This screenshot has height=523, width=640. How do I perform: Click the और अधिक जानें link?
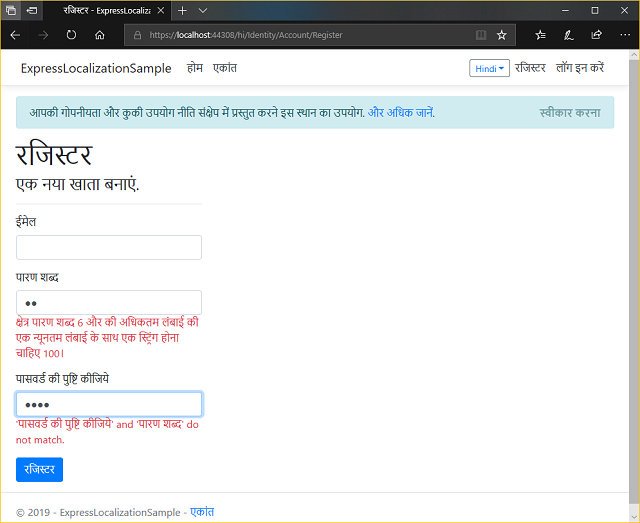(400, 112)
